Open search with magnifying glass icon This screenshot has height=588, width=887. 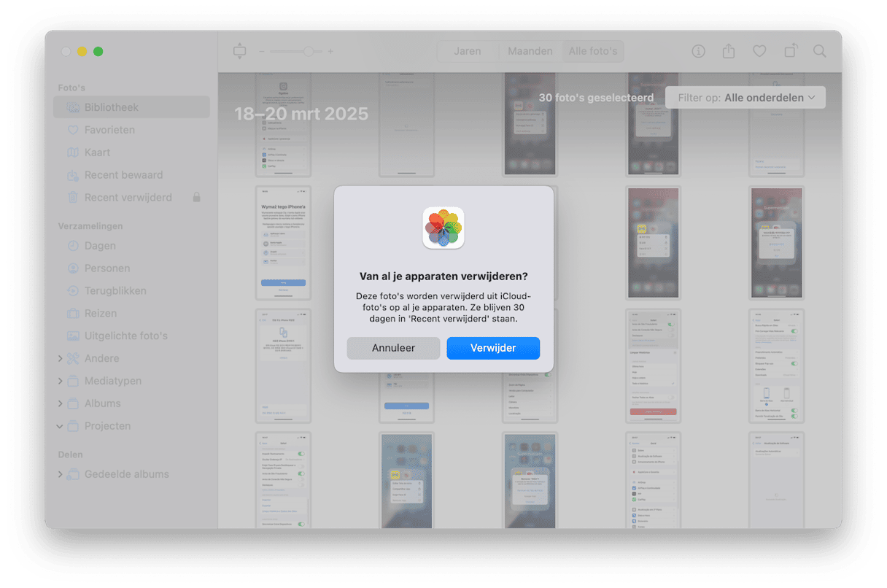[820, 51]
